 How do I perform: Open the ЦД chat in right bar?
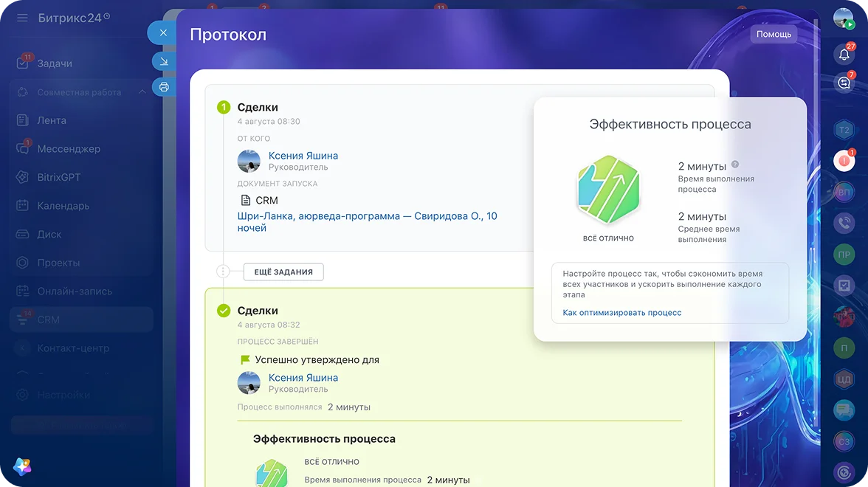[x=844, y=379]
